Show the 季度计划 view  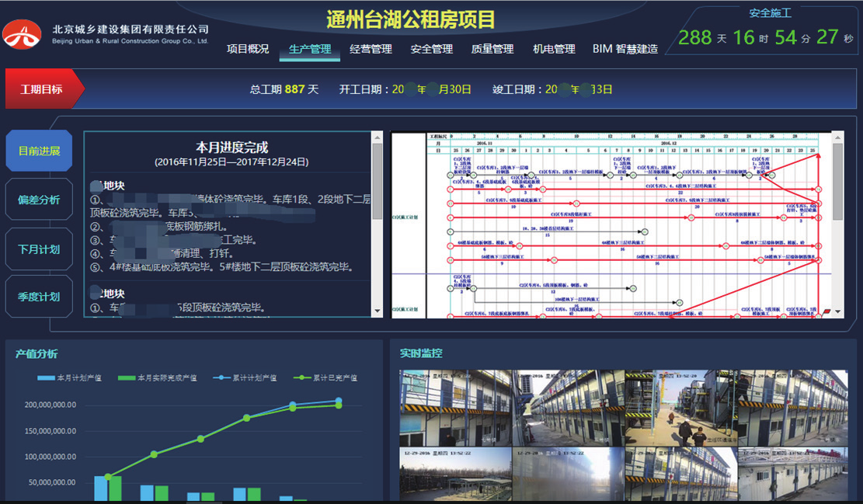pyautogui.click(x=39, y=297)
